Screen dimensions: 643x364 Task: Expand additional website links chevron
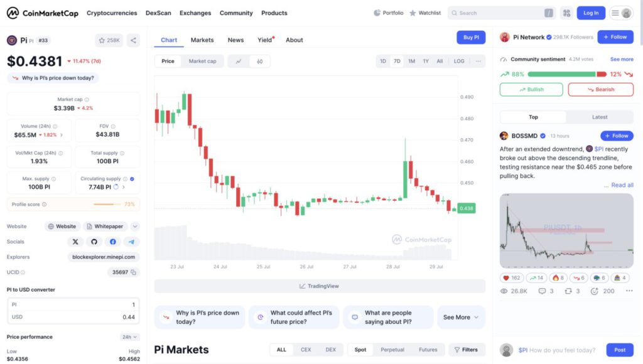pos(135,227)
